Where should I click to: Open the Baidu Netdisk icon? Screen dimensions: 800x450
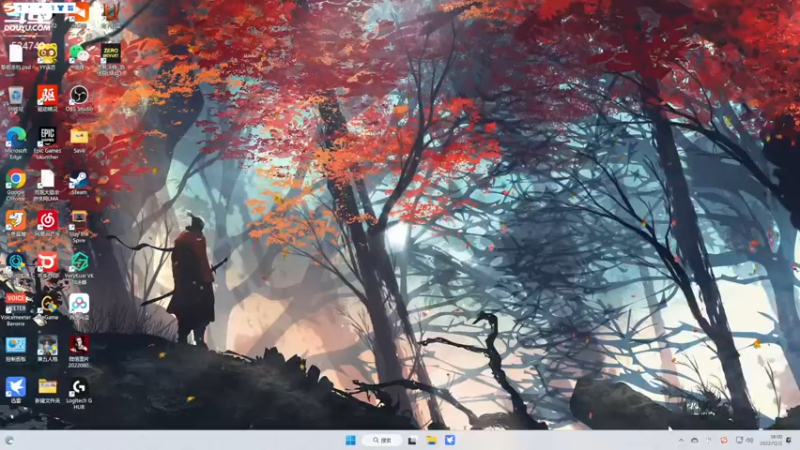click(x=79, y=305)
